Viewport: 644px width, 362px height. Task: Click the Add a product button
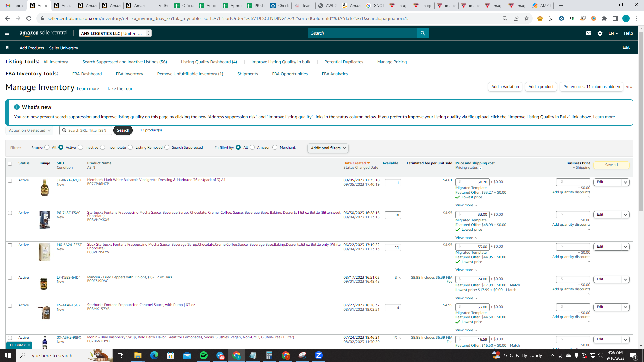click(x=541, y=87)
